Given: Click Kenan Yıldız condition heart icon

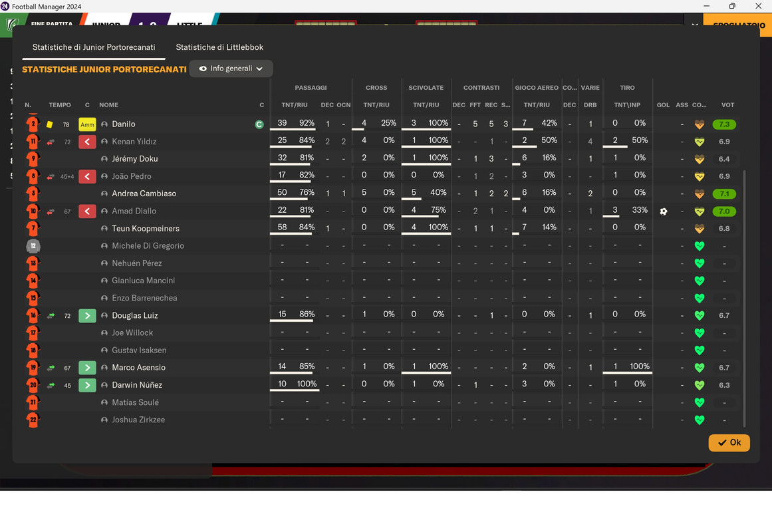Looking at the screenshot, I should tap(699, 142).
